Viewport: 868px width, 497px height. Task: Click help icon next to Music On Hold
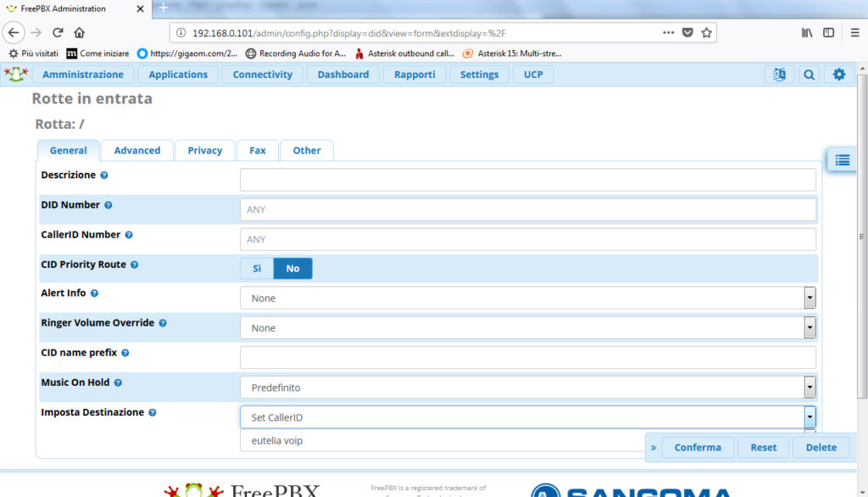pyautogui.click(x=118, y=383)
